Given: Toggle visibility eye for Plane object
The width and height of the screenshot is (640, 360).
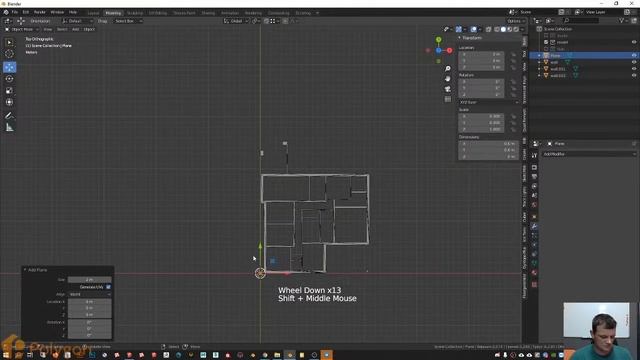Looking at the screenshot, I should click(x=634, y=56).
